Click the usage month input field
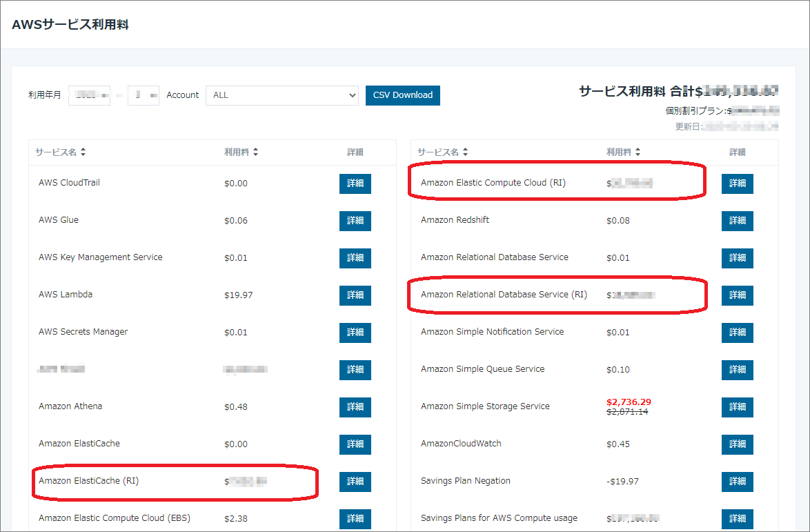Image resolution: width=810 pixels, height=532 pixels. click(x=143, y=95)
